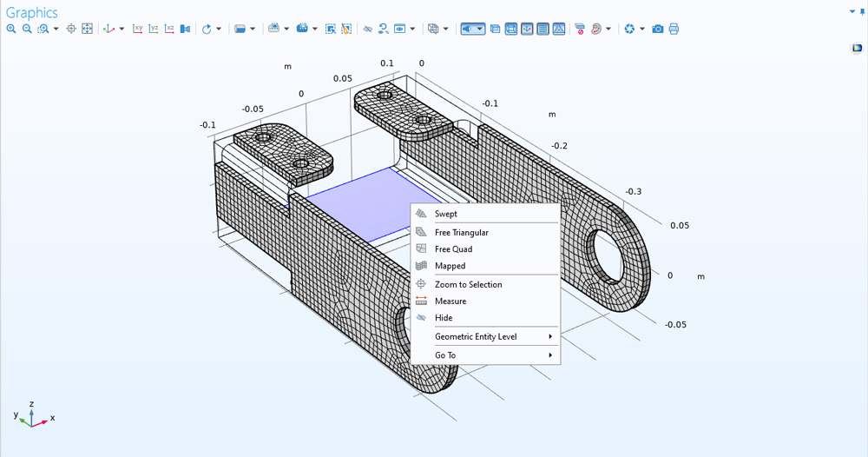
Task: Open the Zoom Box dropdown arrow
Action: (56, 29)
